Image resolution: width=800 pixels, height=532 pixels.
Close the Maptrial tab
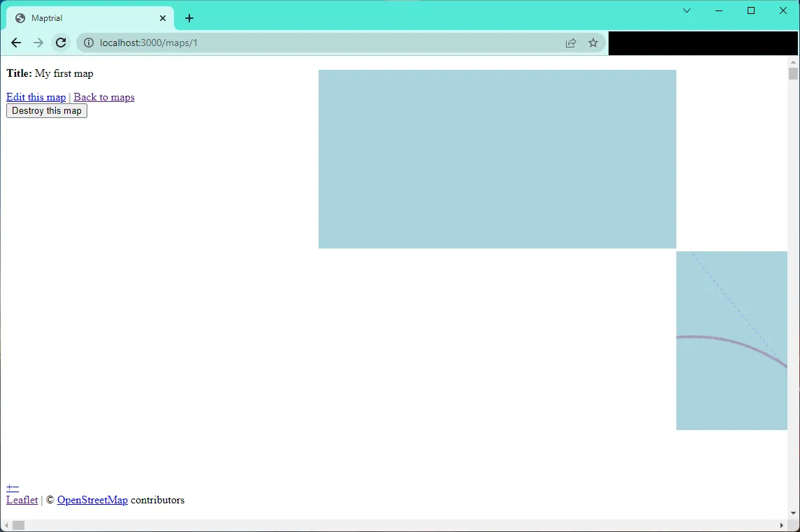163,18
